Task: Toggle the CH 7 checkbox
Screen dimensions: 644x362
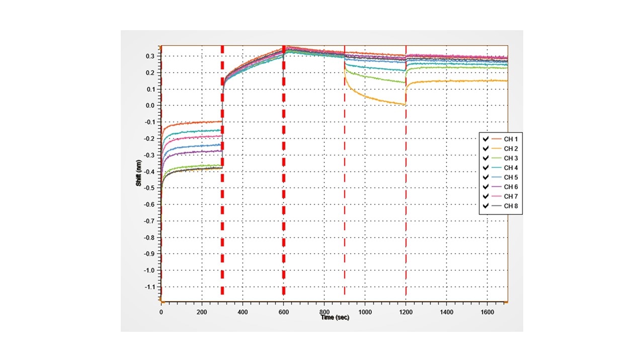Action: (x=486, y=197)
